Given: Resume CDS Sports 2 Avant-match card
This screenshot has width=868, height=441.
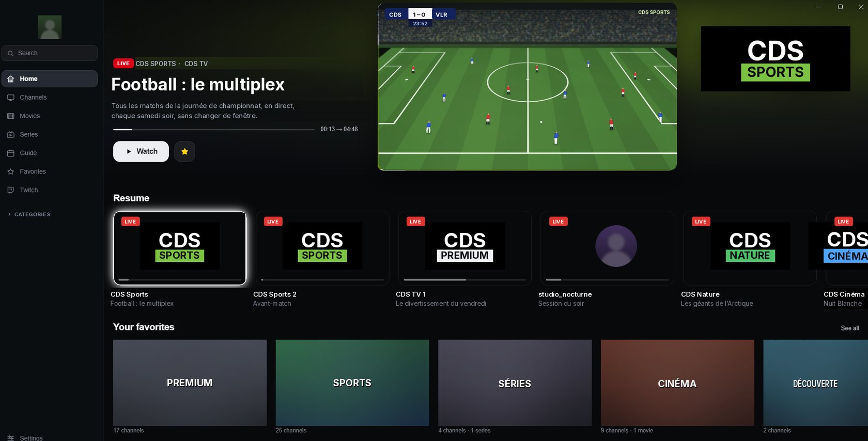Looking at the screenshot, I should coord(322,248).
